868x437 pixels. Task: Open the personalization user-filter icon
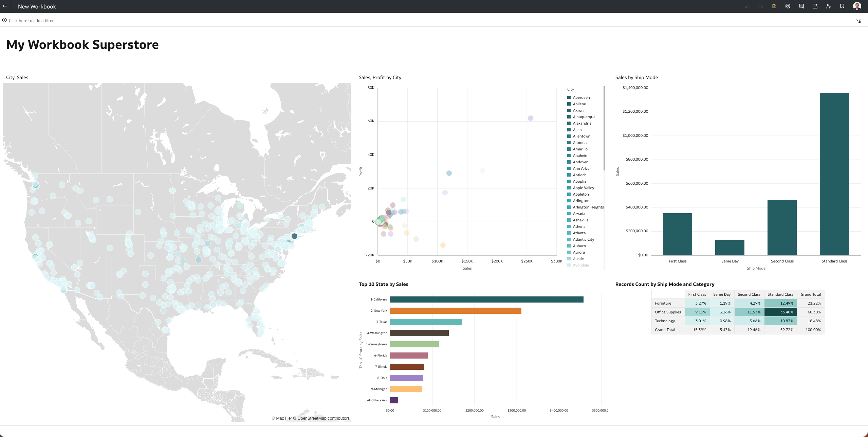click(x=829, y=6)
